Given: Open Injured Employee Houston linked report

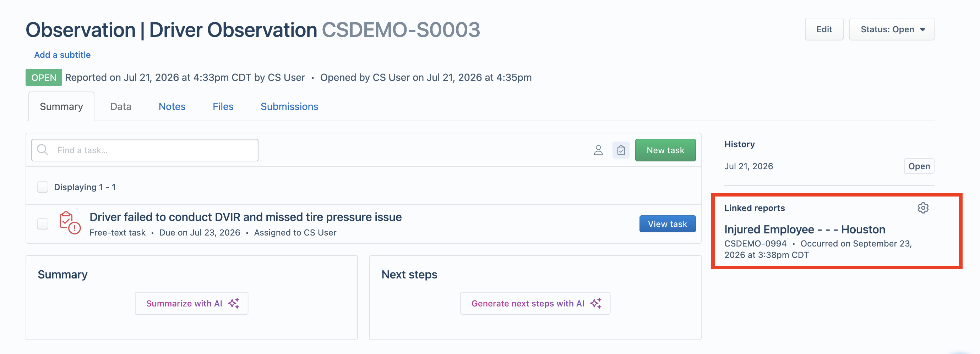Looking at the screenshot, I should click(805, 229).
